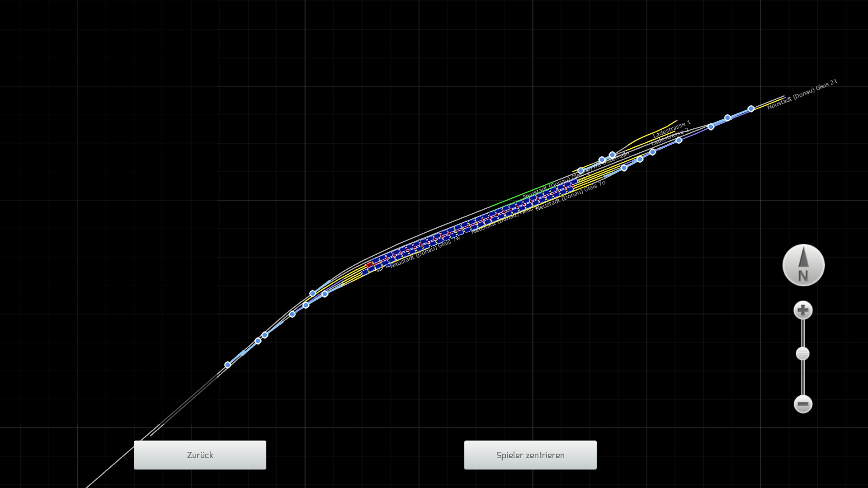The width and height of the screenshot is (868, 488).
Task: Select easternmost switch node behind the locomotive
Action: 325,294
